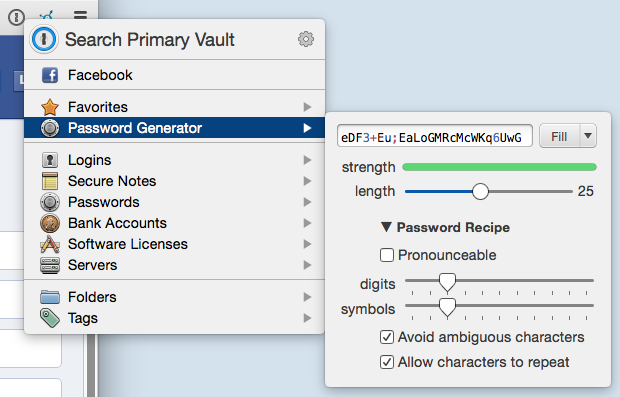Expand the Logins submenu arrow

(x=307, y=160)
